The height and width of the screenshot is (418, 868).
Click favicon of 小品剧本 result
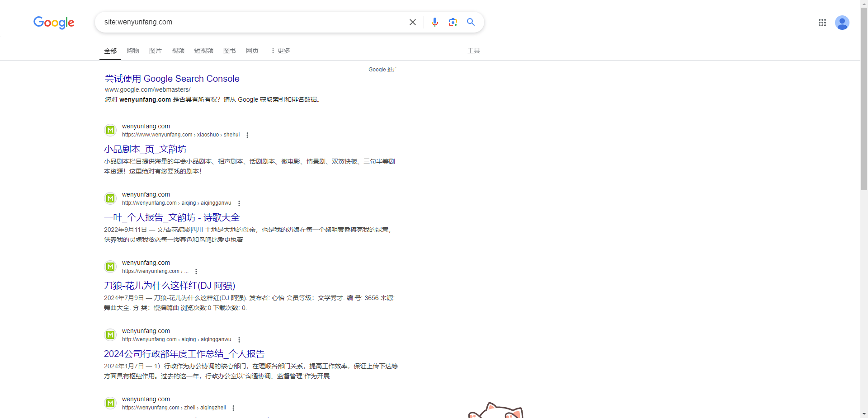click(110, 130)
